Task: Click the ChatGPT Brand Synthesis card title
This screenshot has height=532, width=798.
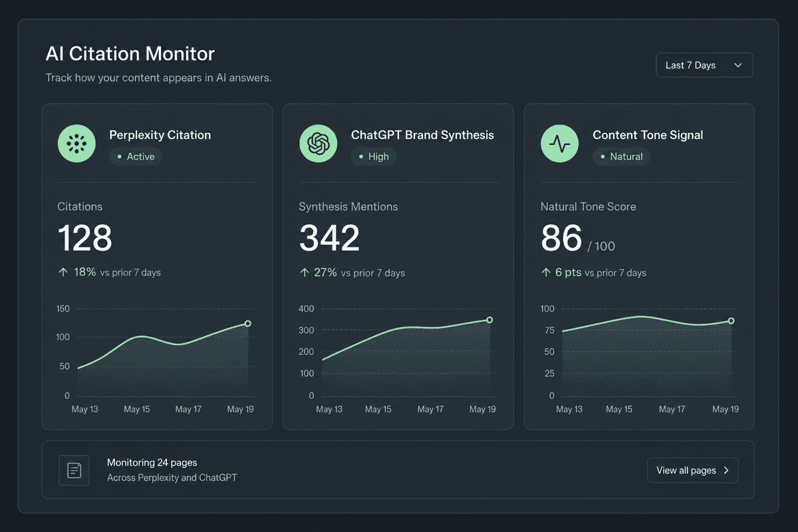Action: coord(422,135)
